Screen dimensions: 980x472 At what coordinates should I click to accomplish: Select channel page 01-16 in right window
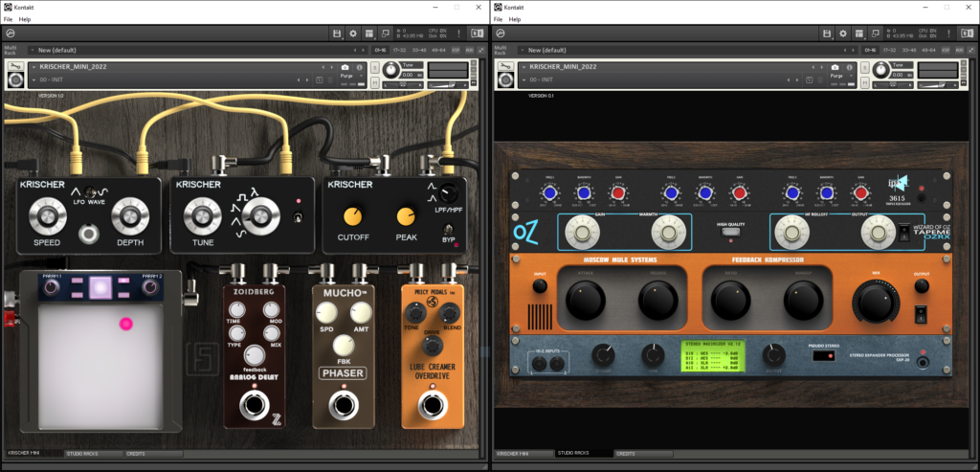[x=871, y=50]
